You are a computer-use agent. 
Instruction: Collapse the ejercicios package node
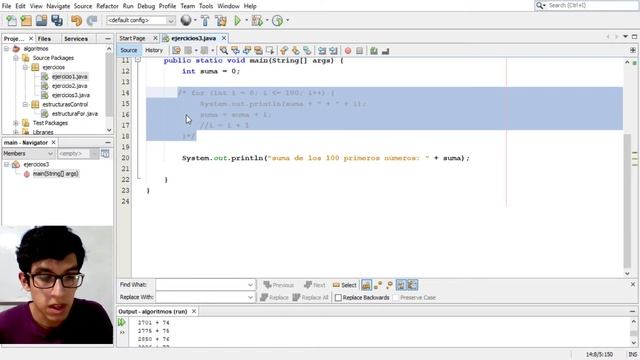pos(25,67)
